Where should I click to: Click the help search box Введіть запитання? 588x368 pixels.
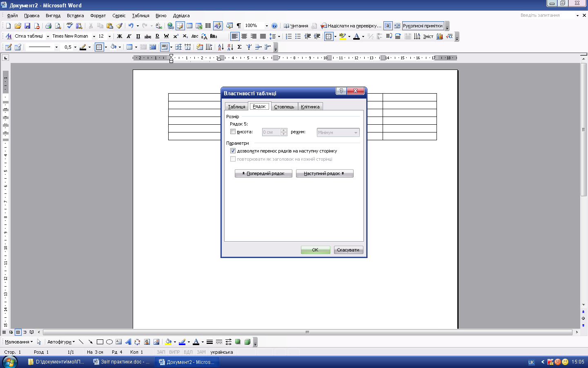[546, 16]
